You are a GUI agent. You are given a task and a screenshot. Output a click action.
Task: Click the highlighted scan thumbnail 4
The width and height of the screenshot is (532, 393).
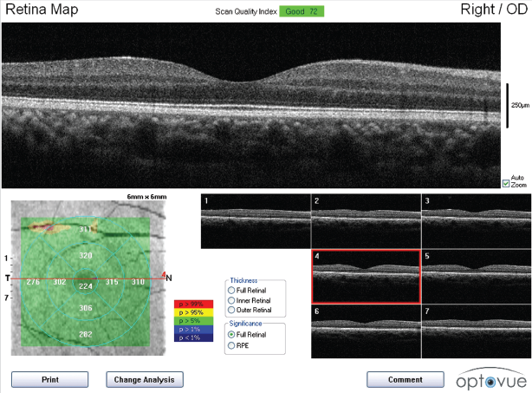pyautogui.click(x=365, y=274)
